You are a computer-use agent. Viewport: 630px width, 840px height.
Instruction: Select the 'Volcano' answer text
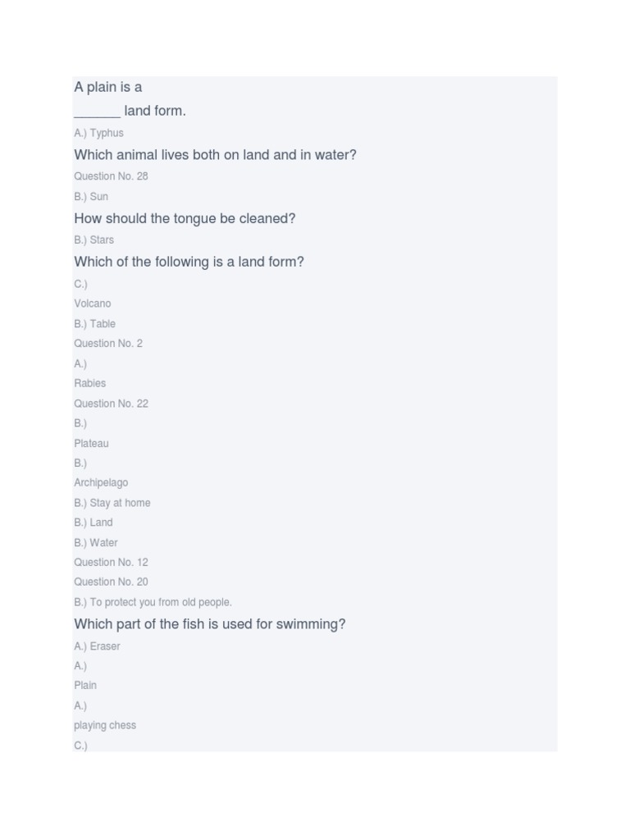(x=93, y=304)
